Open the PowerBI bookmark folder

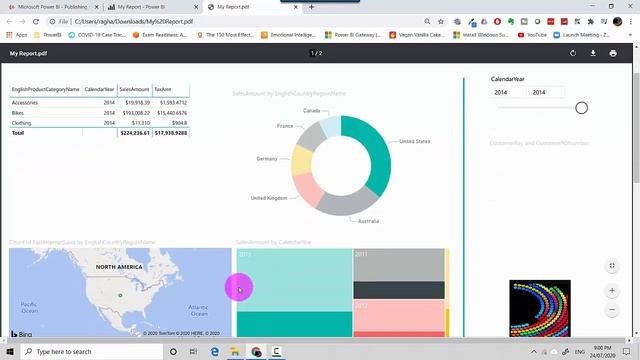(x=48, y=35)
